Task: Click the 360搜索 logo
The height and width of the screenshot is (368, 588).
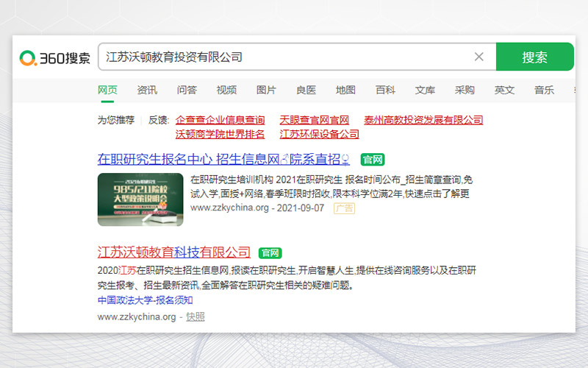Action: point(54,57)
